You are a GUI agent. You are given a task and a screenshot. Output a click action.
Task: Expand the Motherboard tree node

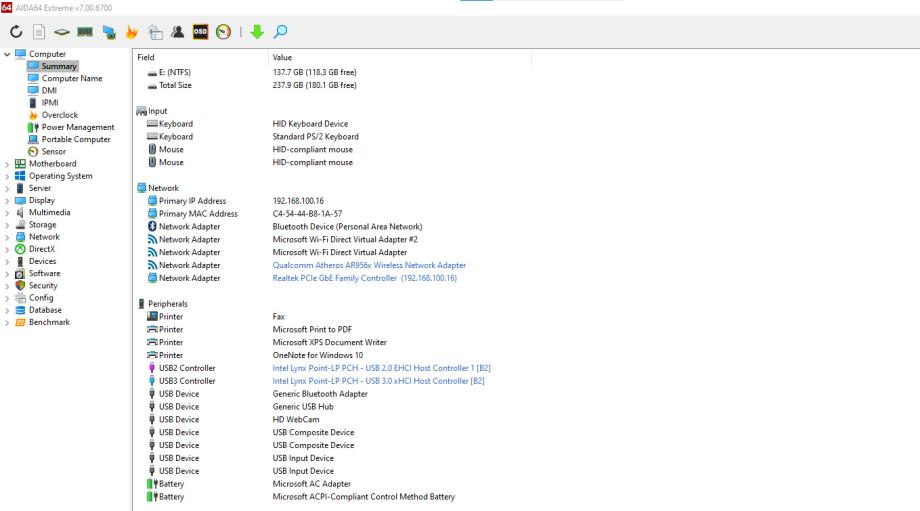coord(7,164)
